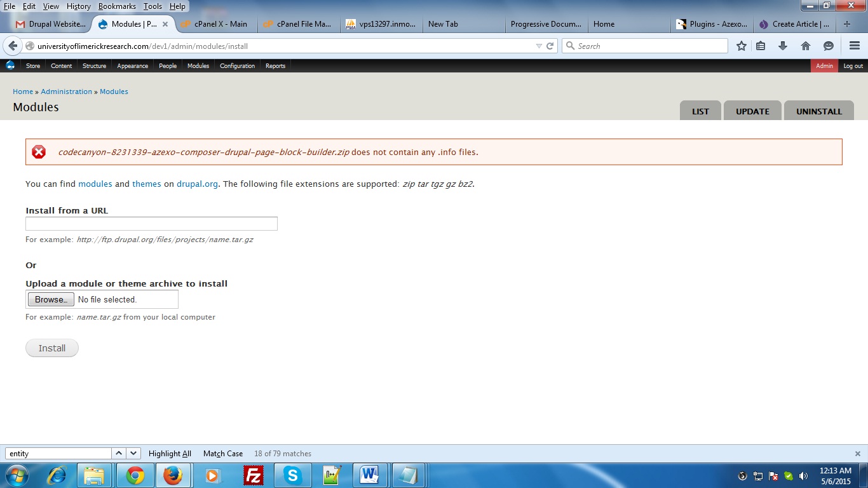Close the find bar
Viewport: 868px width, 488px height.
pyautogui.click(x=857, y=454)
